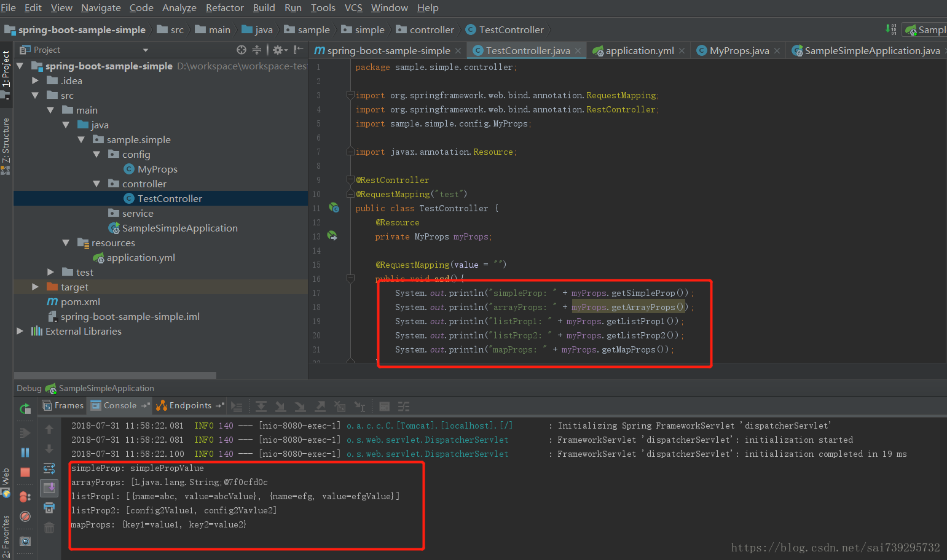Collapse the spring-boot-sample-simple root node

20,66
